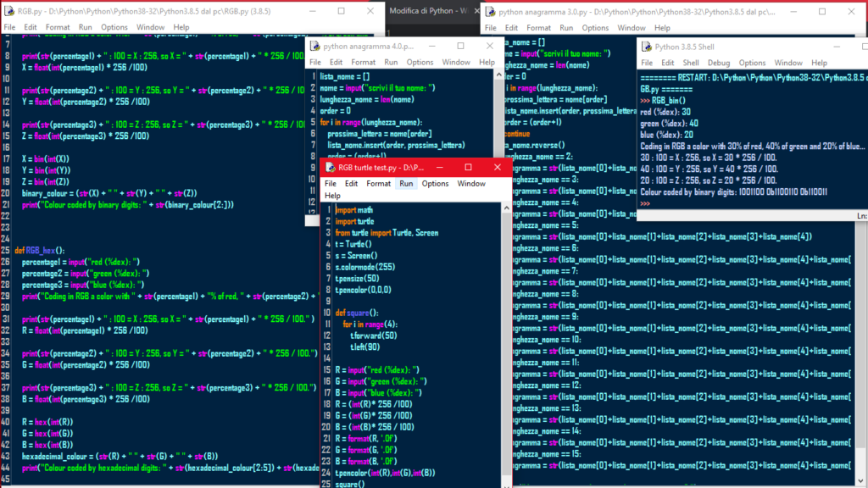Open Shell menu in Python Shell window

point(691,63)
